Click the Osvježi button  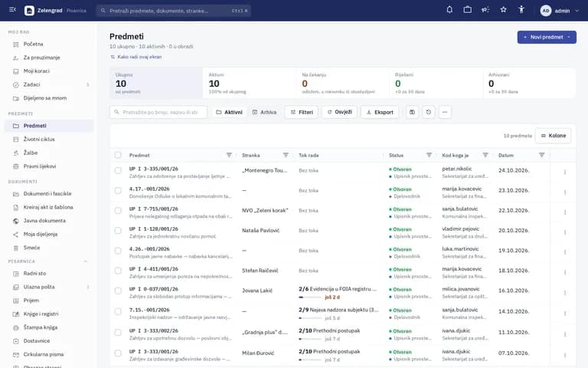pos(339,112)
